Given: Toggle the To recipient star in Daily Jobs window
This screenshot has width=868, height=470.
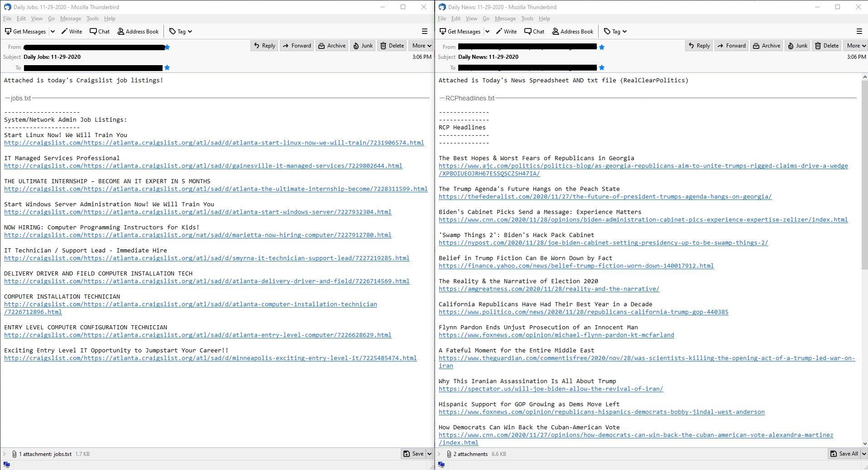Looking at the screenshot, I should tap(167, 68).
